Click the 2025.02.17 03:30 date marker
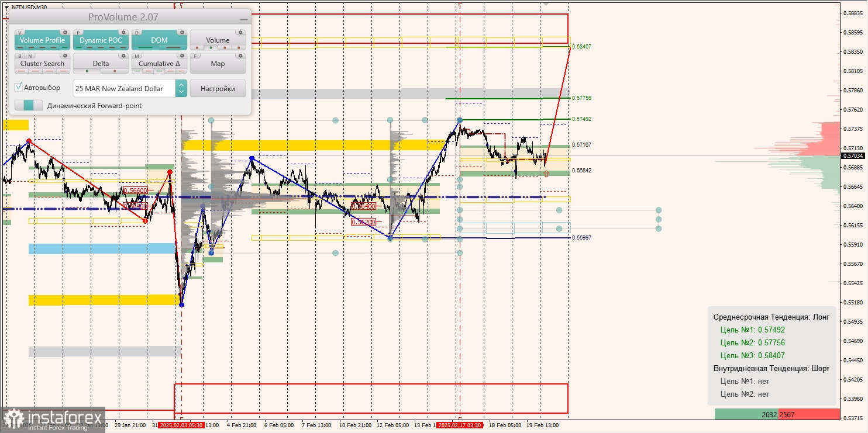Viewport: 868px width, 433px height. click(x=460, y=425)
